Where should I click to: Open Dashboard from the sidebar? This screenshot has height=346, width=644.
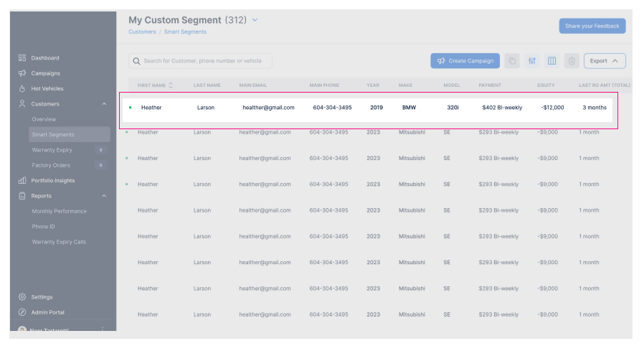[x=44, y=57]
